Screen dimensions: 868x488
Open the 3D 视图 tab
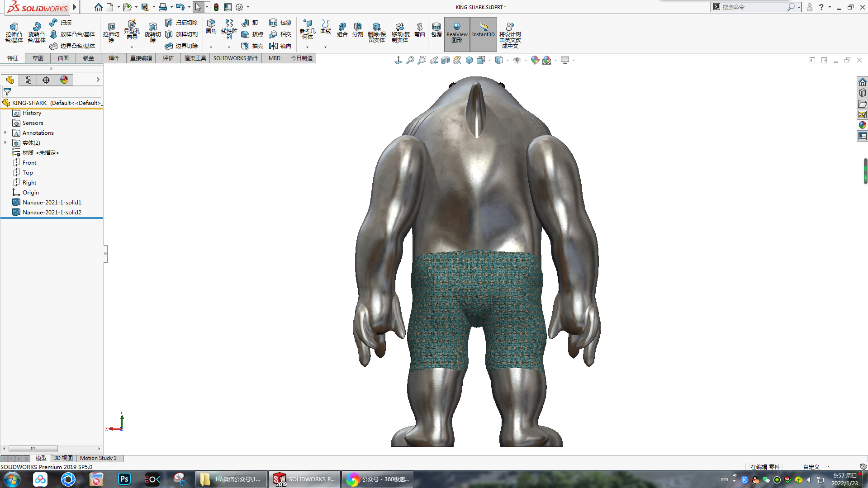(63, 458)
